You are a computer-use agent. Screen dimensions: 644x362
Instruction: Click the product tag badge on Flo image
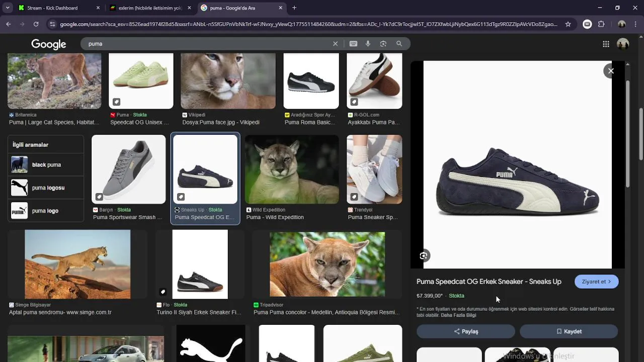coord(163,292)
